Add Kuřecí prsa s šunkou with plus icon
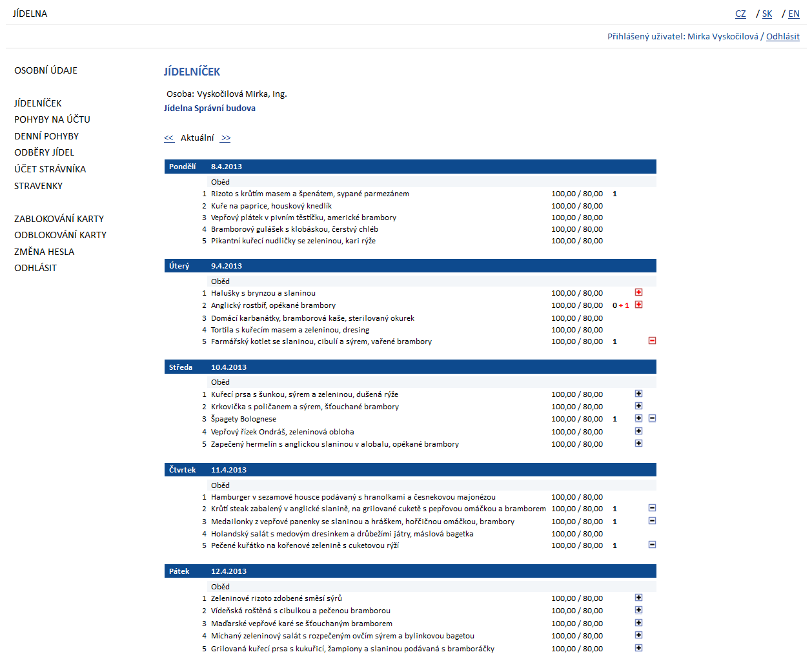This screenshot has width=812, height=661. pyautogui.click(x=638, y=394)
